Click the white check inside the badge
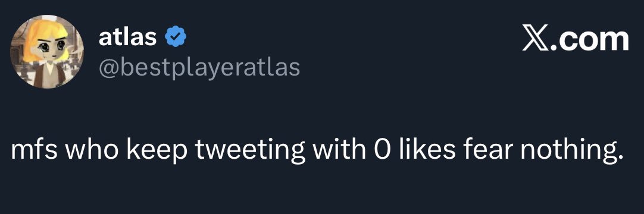Screen dimensions: 644x214 (x=176, y=38)
